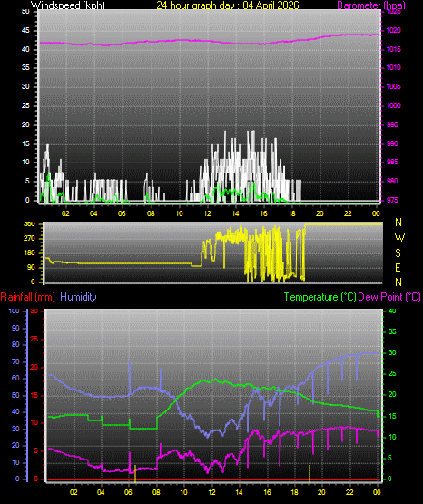
Task: Click 45 on the windspeed scale
Action: click(25, 31)
